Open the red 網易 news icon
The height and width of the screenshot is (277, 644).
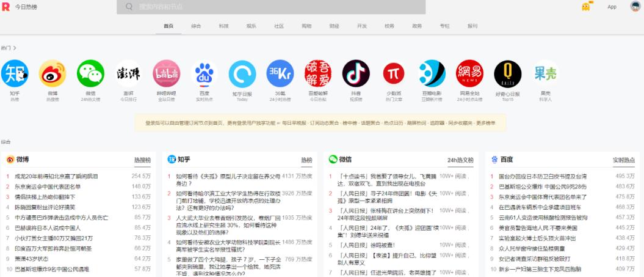click(469, 73)
